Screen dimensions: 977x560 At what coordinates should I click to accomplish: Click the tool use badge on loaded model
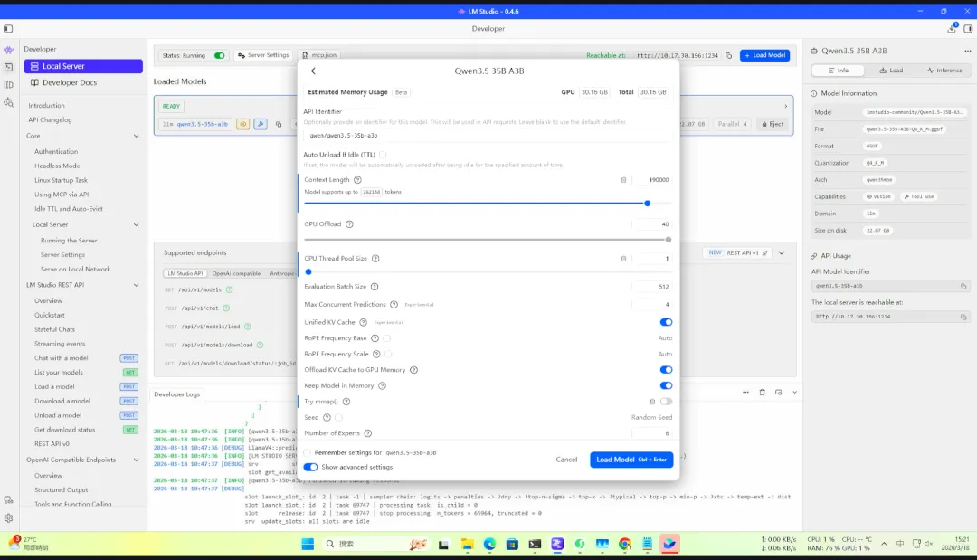261,124
